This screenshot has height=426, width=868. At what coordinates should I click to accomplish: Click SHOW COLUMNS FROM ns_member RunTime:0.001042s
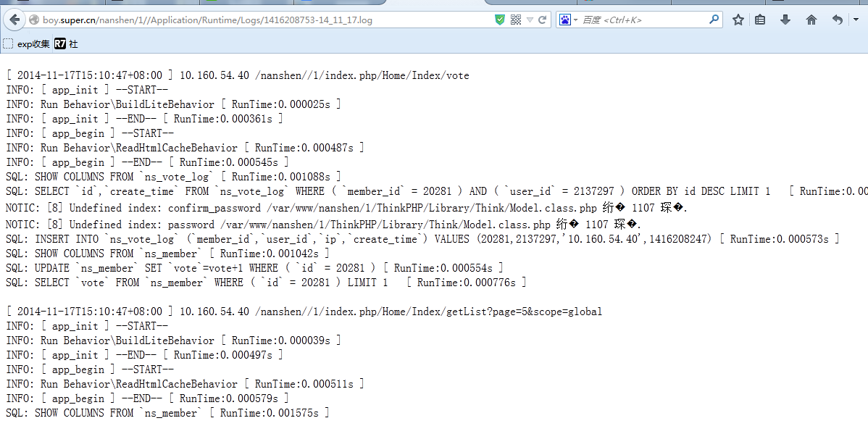click(167, 254)
